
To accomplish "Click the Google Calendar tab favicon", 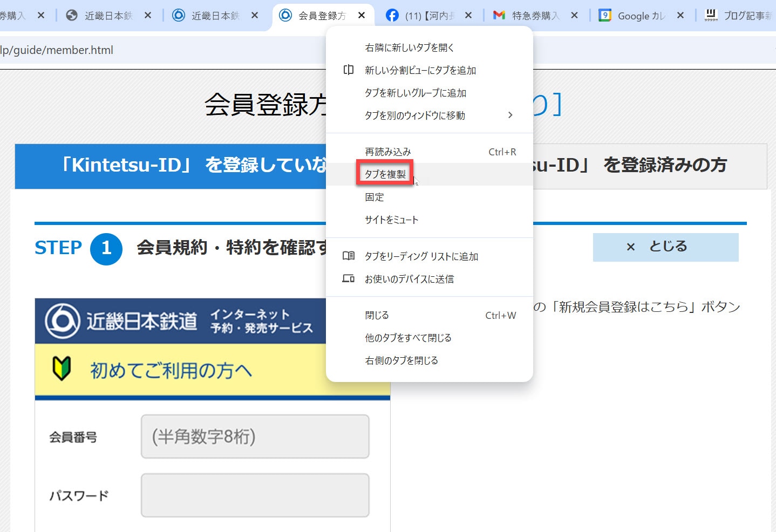I will click(605, 16).
